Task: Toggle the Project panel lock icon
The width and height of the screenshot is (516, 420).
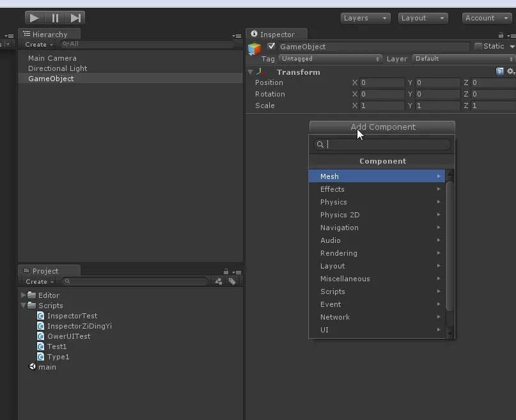Action: tap(226, 272)
